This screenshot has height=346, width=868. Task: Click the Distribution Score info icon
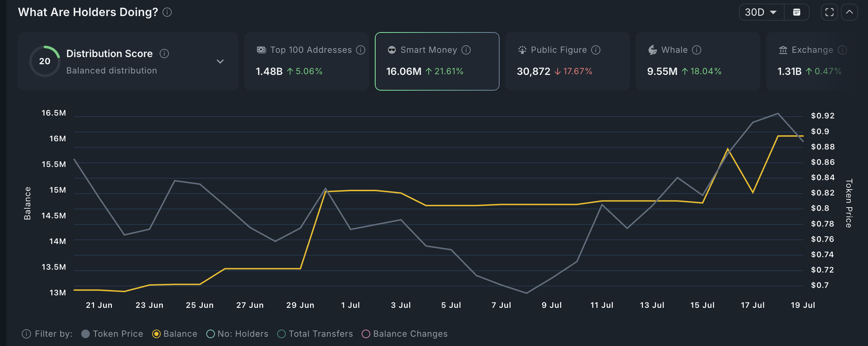coord(164,54)
